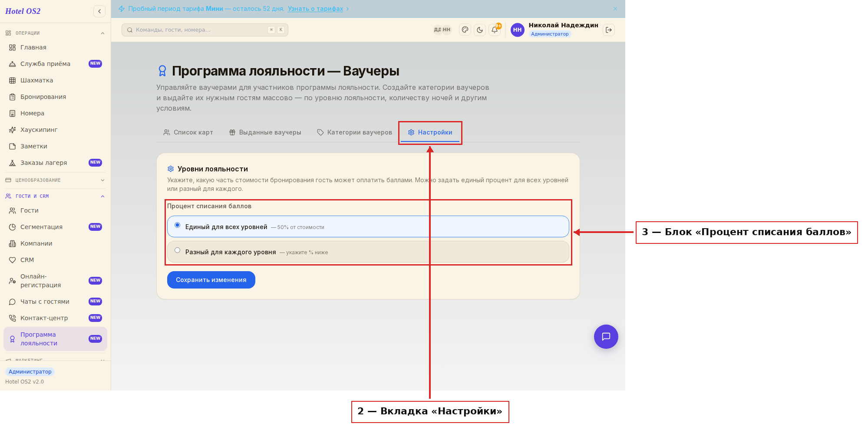
Task: Click the Администратор role badge at the bottom of the sidebar
Action: coord(30,372)
